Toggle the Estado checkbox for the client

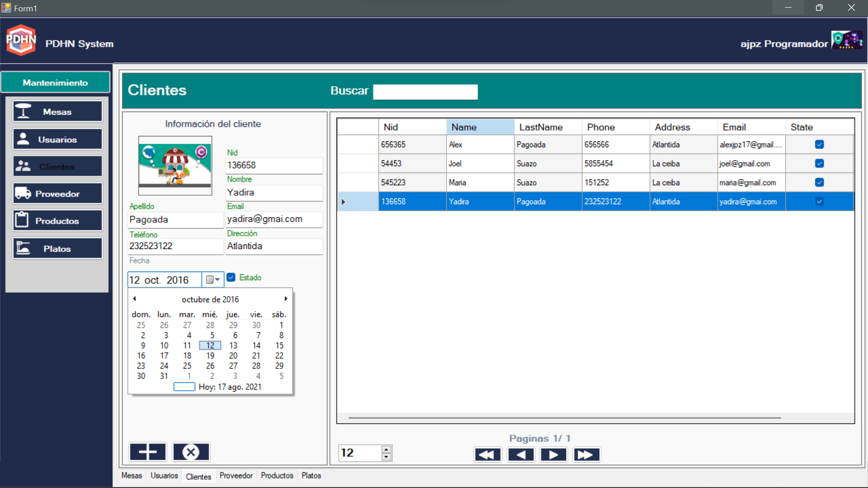pyautogui.click(x=231, y=277)
